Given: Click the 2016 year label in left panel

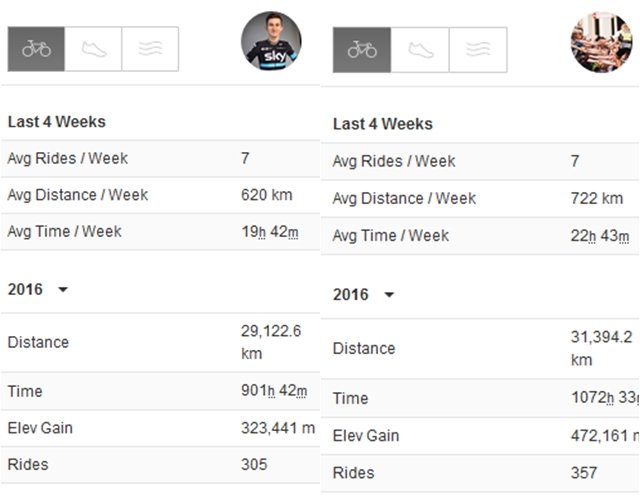Looking at the screenshot, I should [25, 289].
